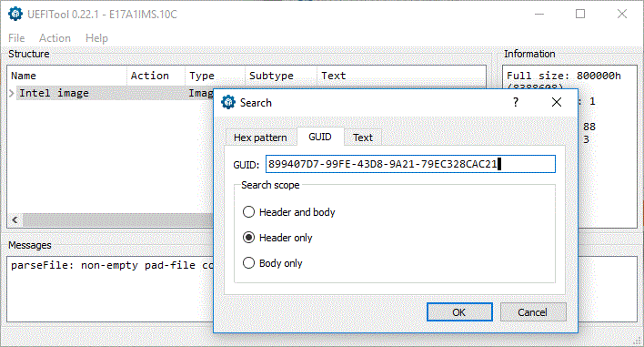
Task: Switch to the GUID tab
Action: pyautogui.click(x=320, y=137)
